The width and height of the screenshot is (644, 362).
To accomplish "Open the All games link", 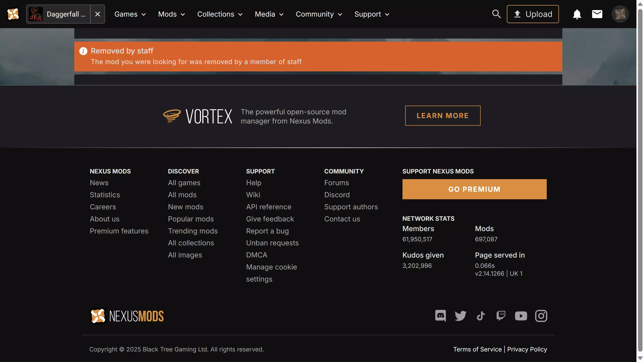I will click(x=184, y=183).
